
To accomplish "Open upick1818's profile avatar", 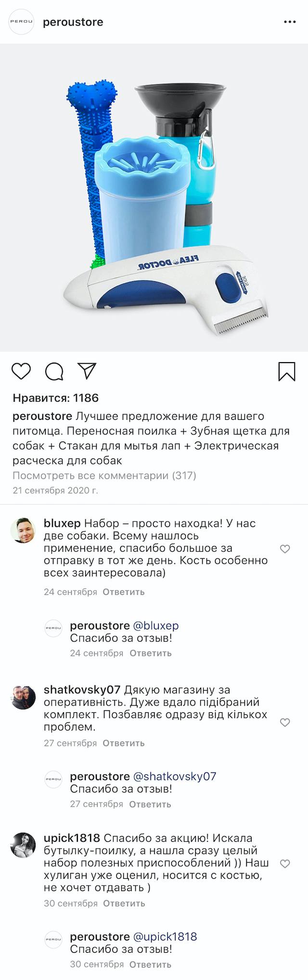I will click(x=23, y=846).
